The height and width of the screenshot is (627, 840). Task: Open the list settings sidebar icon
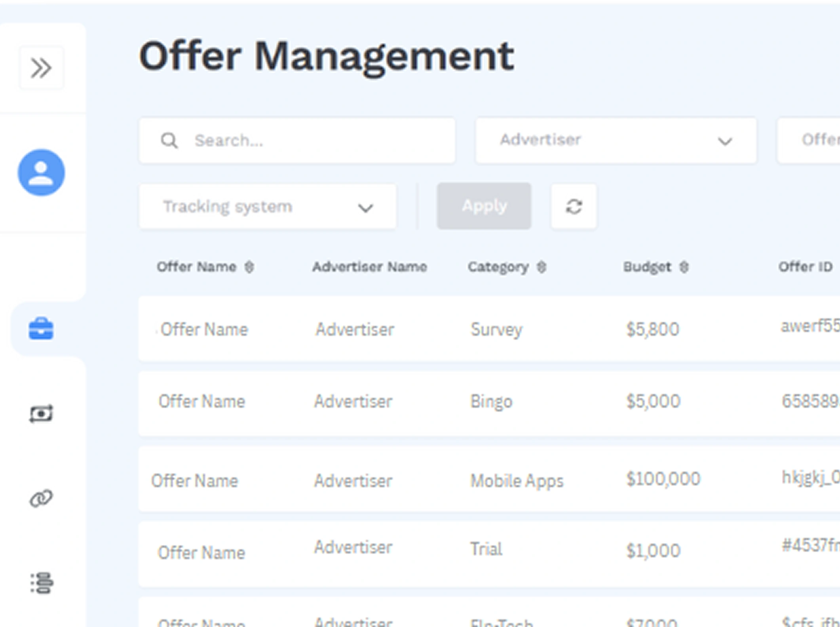42,583
